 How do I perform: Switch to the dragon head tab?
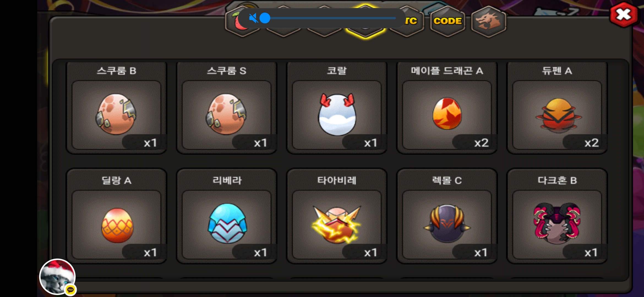click(489, 21)
